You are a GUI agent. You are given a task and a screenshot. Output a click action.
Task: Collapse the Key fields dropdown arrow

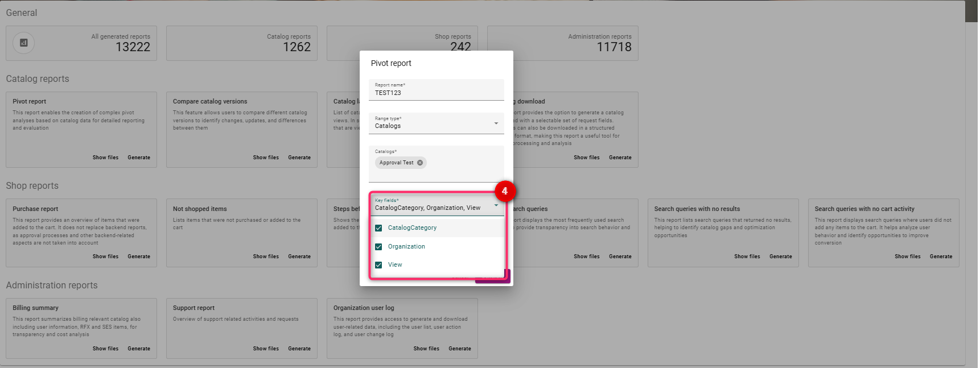496,205
